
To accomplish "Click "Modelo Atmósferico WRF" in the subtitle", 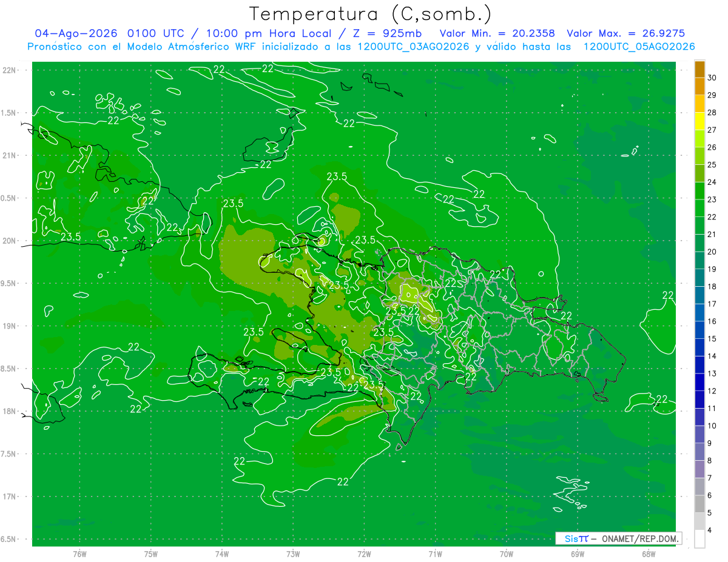I will pyautogui.click(x=193, y=47).
